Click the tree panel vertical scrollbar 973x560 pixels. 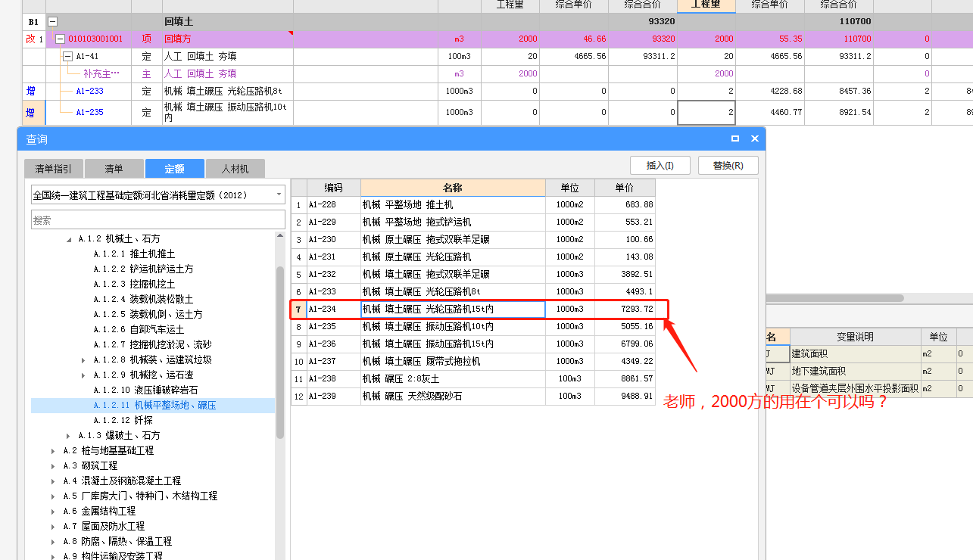click(x=280, y=352)
